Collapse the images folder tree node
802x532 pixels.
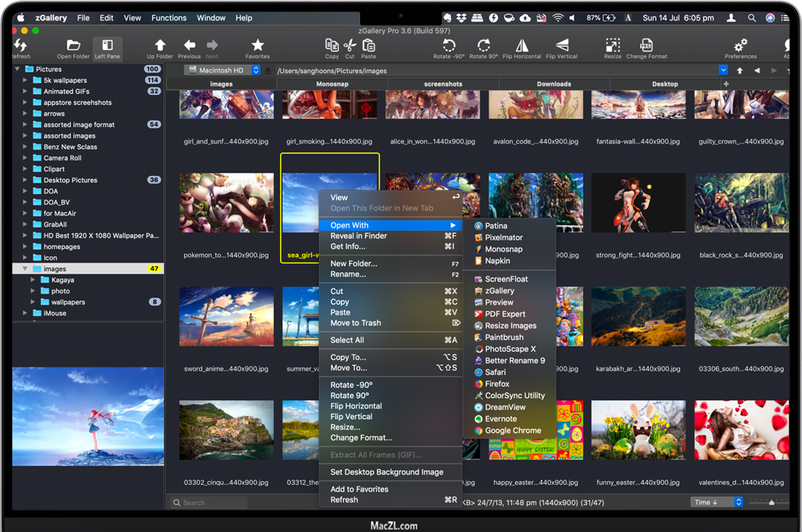pos(25,269)
